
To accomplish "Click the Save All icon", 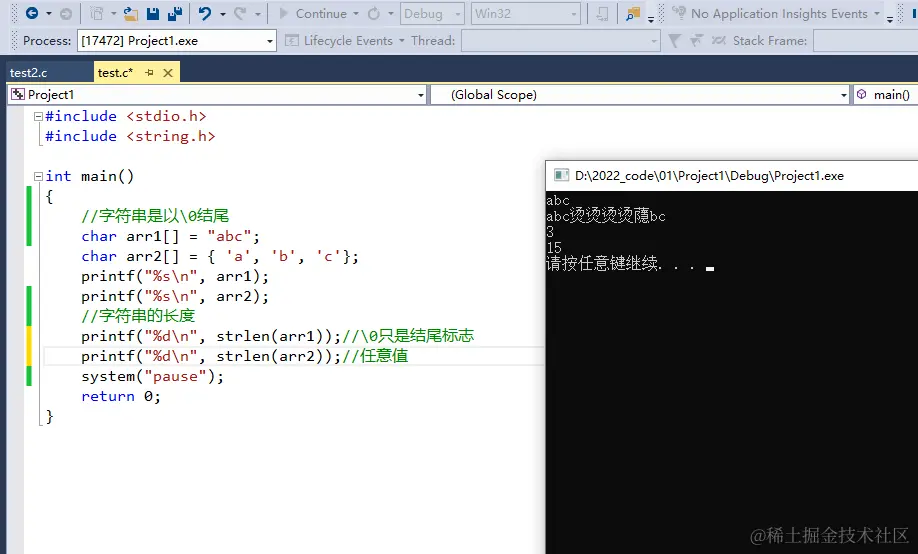I will tap(174, 13).
